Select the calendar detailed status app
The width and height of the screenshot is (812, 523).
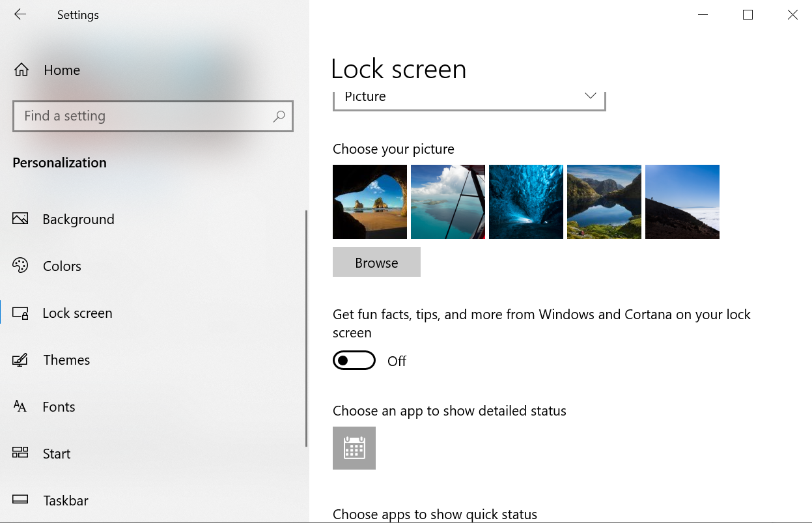pyautogui.click(x=354, y=448)
